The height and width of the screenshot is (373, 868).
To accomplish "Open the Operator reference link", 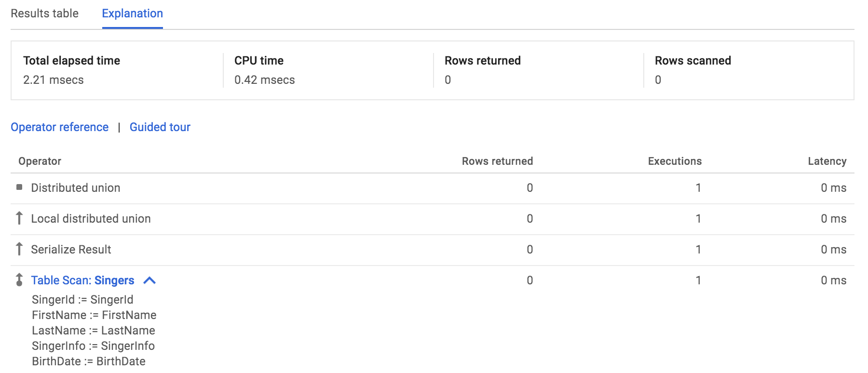I will (x=60, y=127).
